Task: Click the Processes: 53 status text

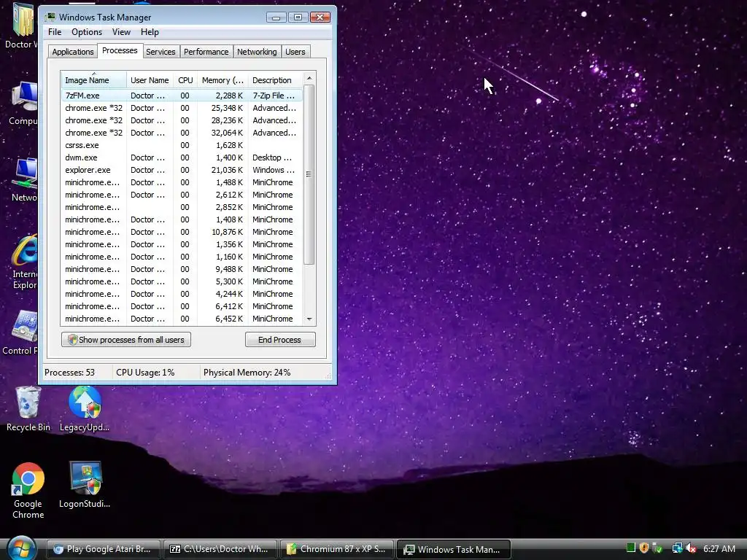Action: [69, 373]
